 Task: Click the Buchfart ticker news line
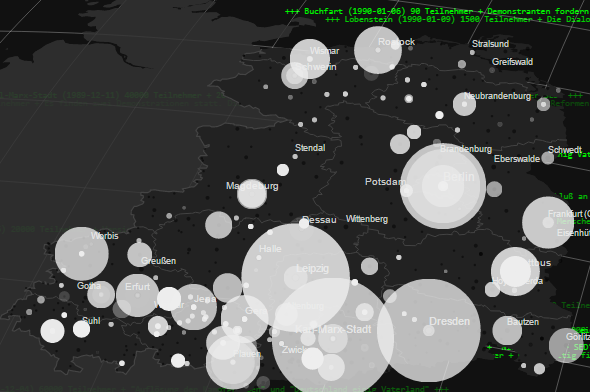click(437, 11)
